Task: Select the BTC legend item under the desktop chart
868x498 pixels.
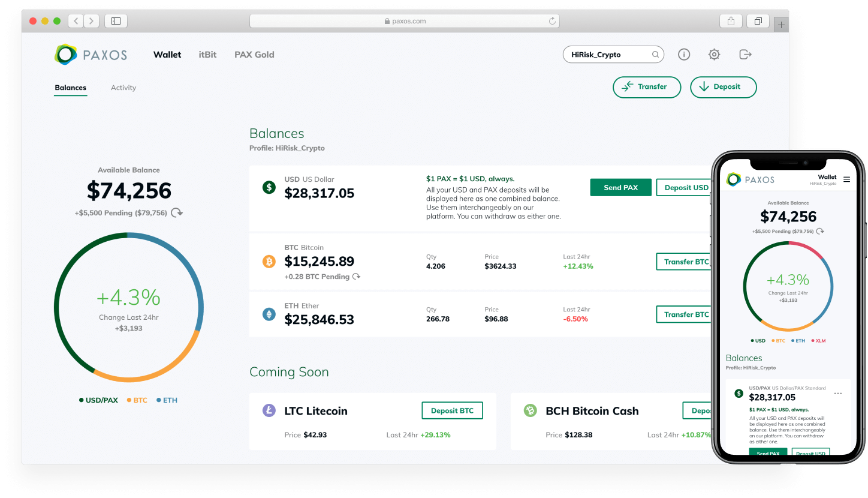Action: (x=137, y=400)
